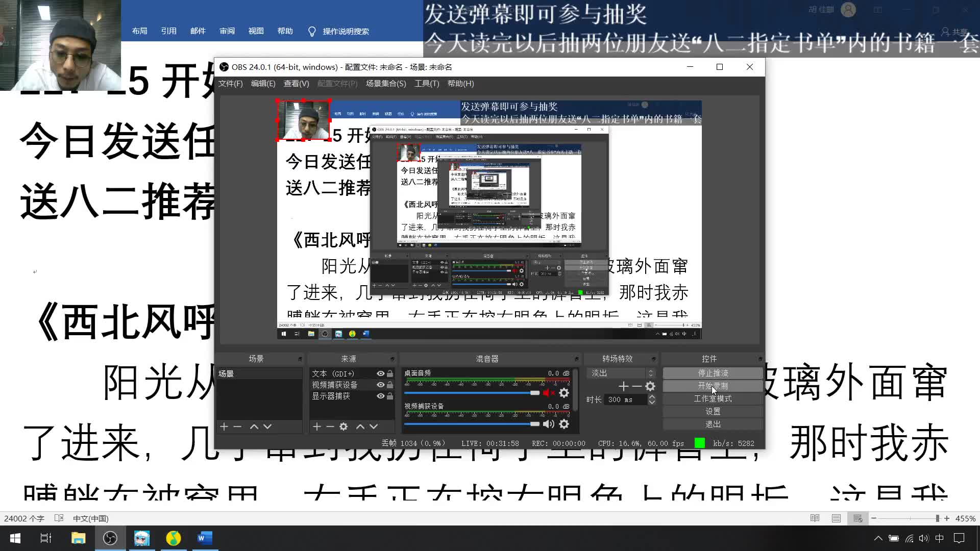
Task: Open Task View on the taskbar
Action: [x=46, y=538]
